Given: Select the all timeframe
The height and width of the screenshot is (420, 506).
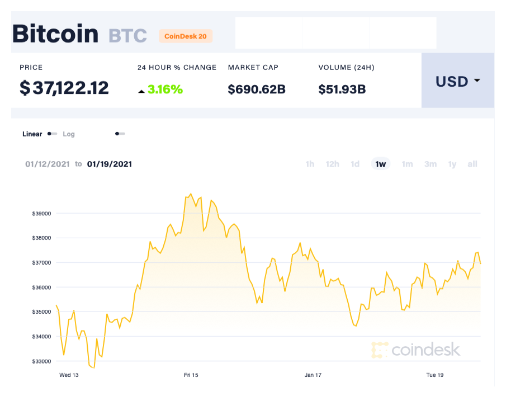Looking at the screenshot, I should [472, 164].
